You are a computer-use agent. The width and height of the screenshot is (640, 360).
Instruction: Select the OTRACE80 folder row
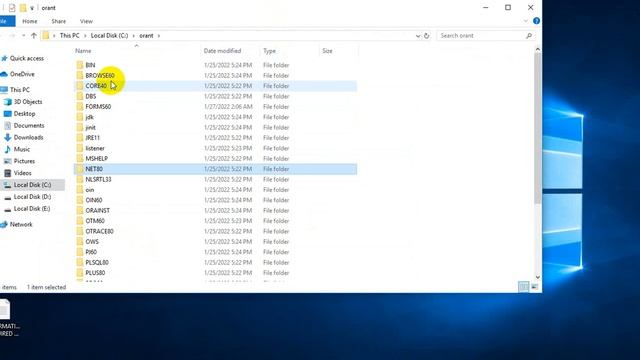(x=216, y=231)
